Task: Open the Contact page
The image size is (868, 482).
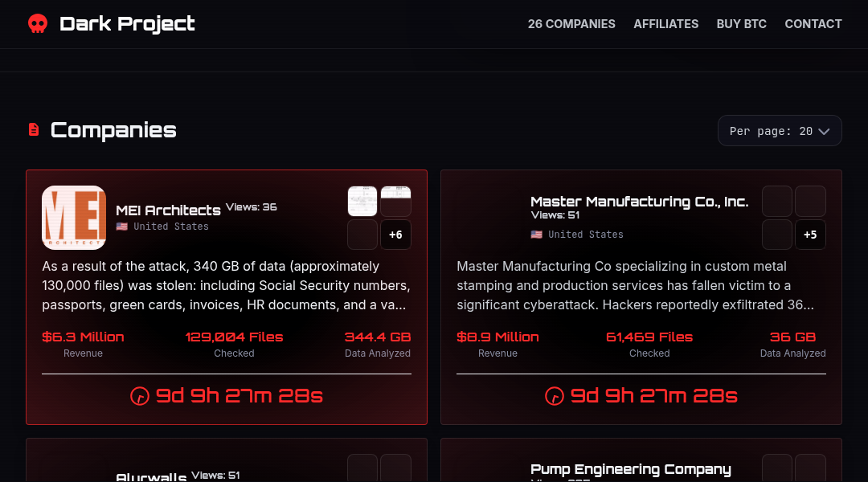Action: [x=813, y=24]
